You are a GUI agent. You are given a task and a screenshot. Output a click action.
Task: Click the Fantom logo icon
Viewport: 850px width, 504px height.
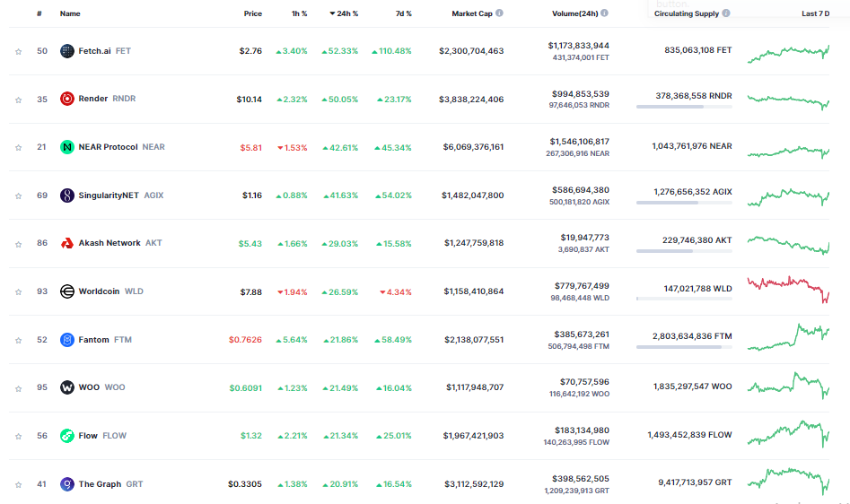66,339
